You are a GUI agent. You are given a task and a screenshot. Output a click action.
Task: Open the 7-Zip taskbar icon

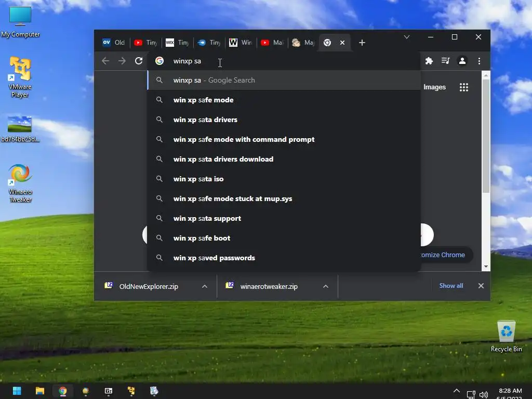pyautogui.click(x=108, y=391)
